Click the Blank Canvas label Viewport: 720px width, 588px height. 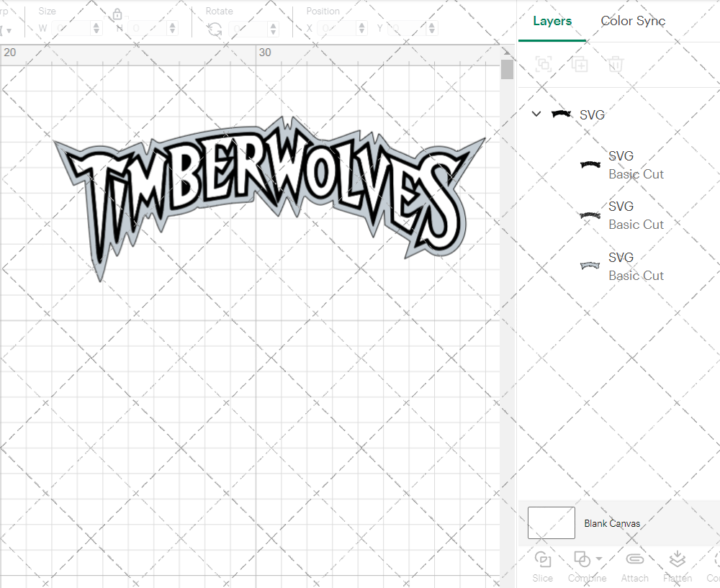(x=612, y=523)
